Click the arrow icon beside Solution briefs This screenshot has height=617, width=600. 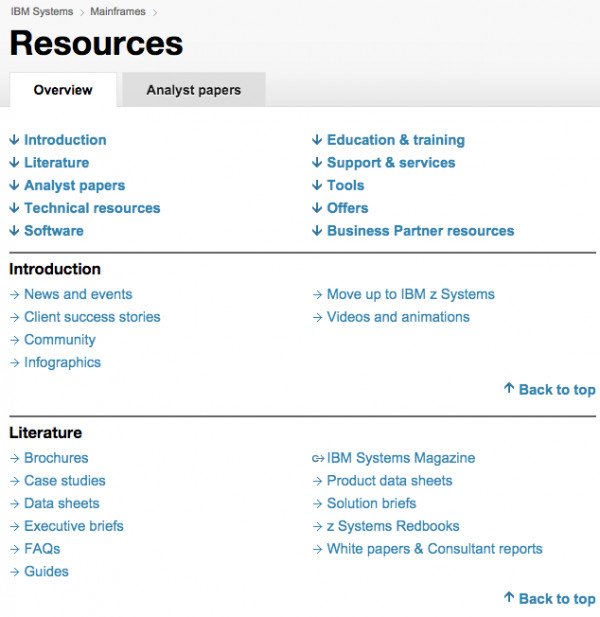pyautogui.click(x=317, y=504)
